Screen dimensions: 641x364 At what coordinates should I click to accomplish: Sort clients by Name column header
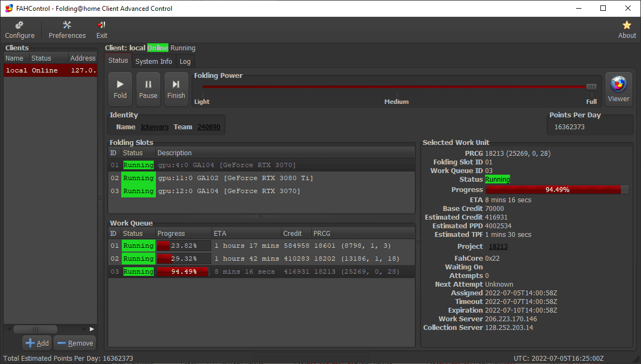pyautogui.click(x=16, y=58)
